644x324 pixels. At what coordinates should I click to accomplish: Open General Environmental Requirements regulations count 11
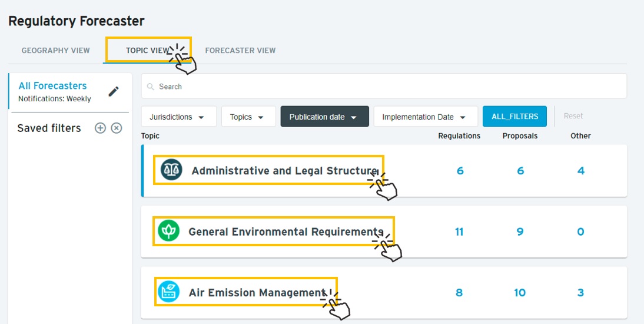tap(459, 232)
